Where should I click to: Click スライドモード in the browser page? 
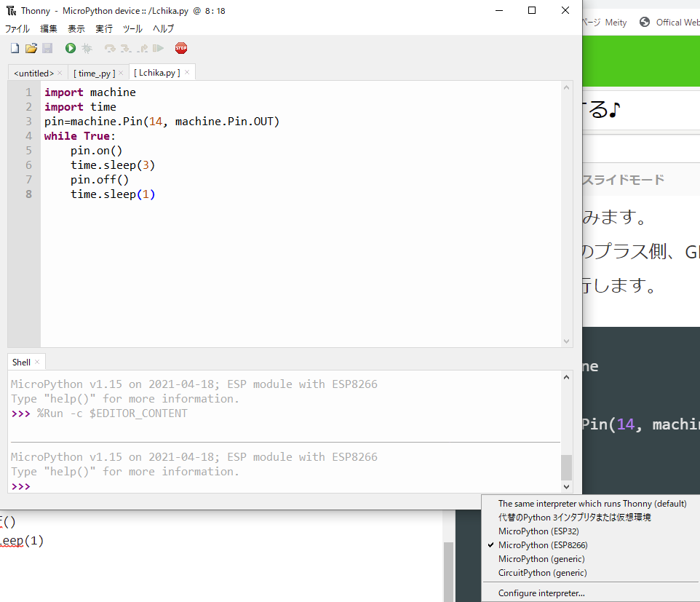623,180
